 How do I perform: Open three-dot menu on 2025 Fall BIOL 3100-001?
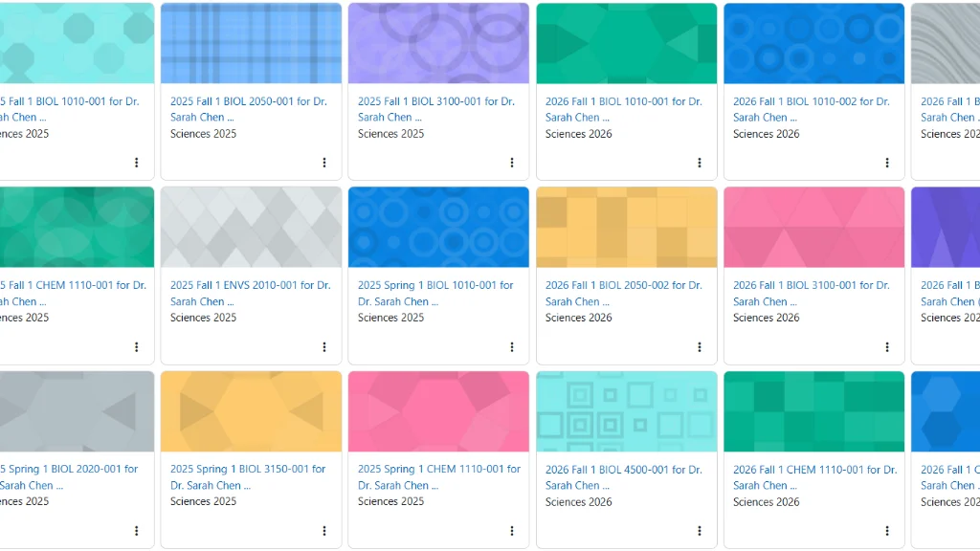coord(511,163)
